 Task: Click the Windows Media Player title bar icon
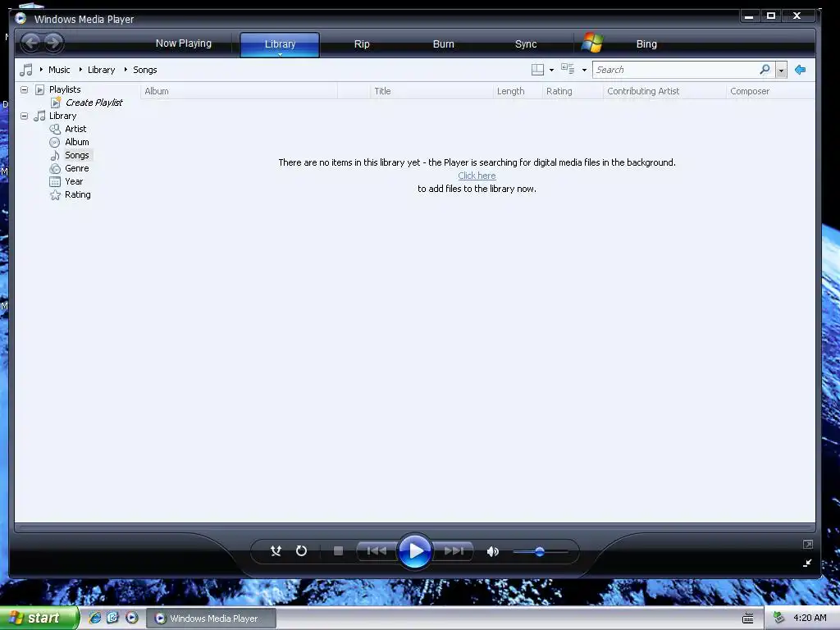pos(21,18)
